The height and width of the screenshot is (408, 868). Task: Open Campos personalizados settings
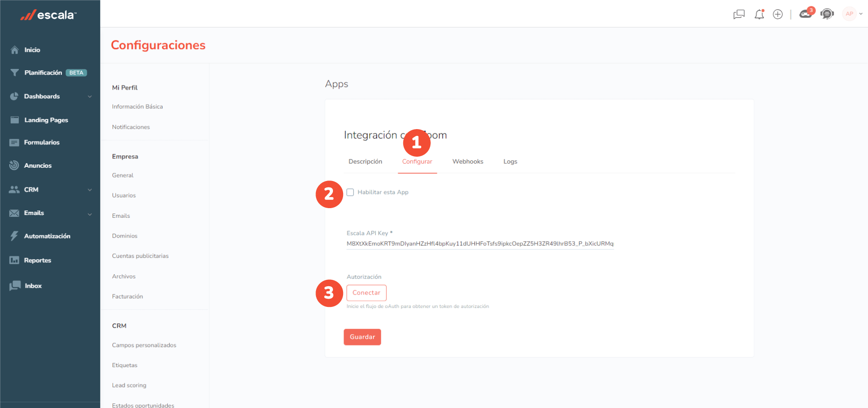point(144,345)
